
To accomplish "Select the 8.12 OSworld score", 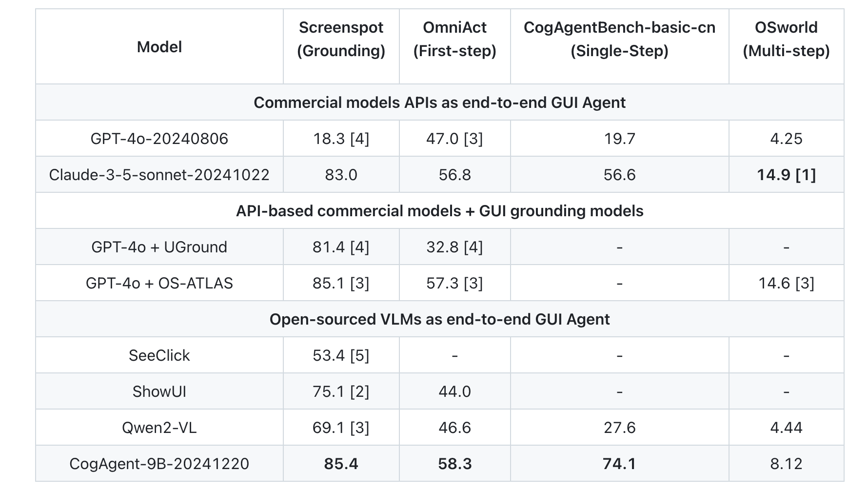I will tap(786, 464).
